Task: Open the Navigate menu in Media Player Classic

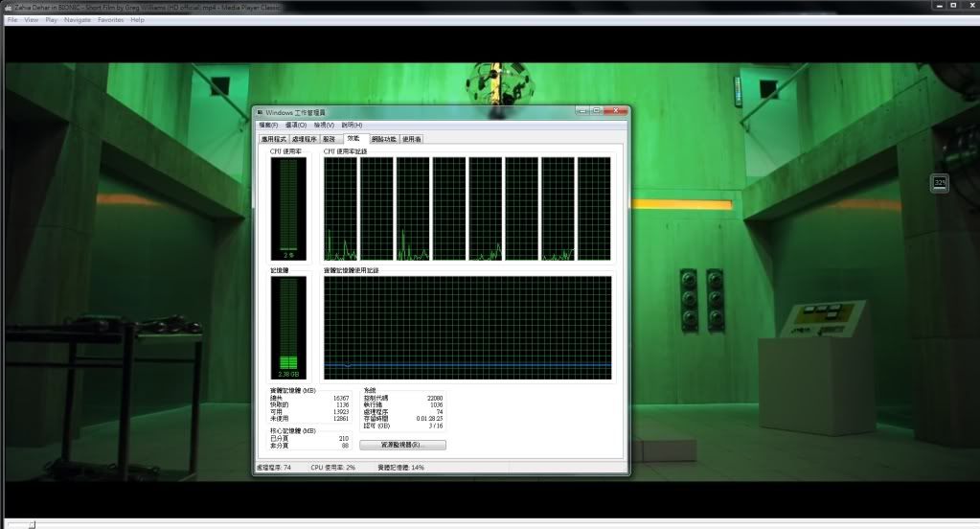Action: coord(78,19)
